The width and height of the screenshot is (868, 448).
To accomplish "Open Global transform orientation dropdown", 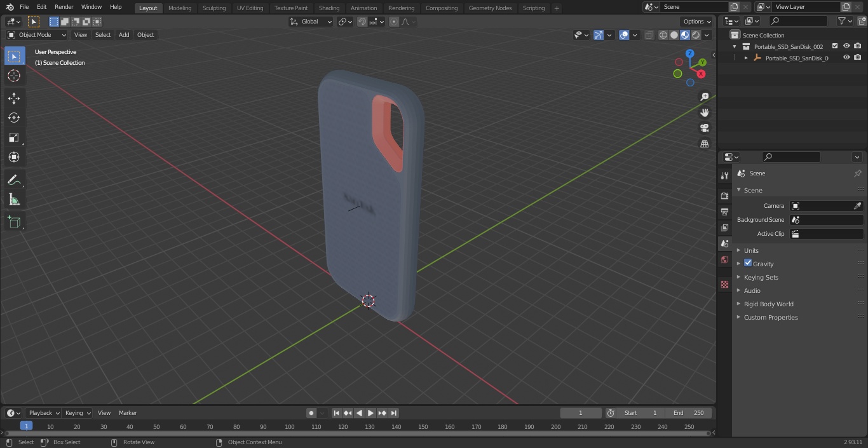I will pyautogui.click(x=311, y=22).
